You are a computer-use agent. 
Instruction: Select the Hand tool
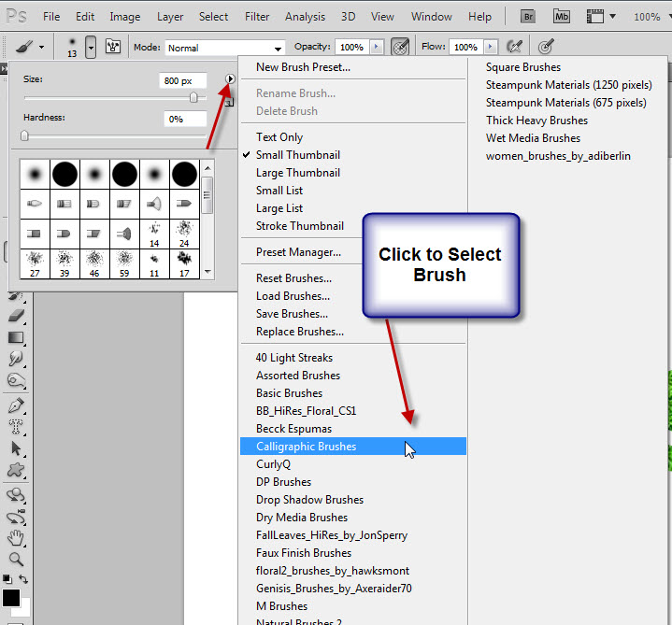pos(16,538)
